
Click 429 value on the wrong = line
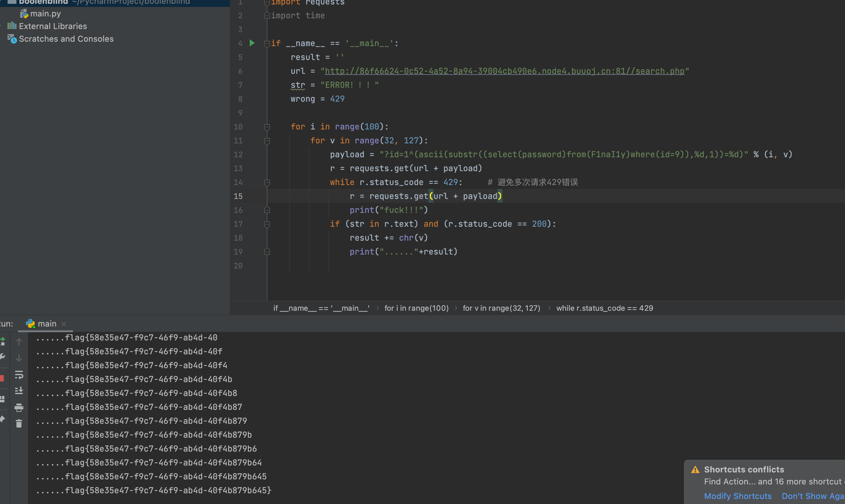337,99
